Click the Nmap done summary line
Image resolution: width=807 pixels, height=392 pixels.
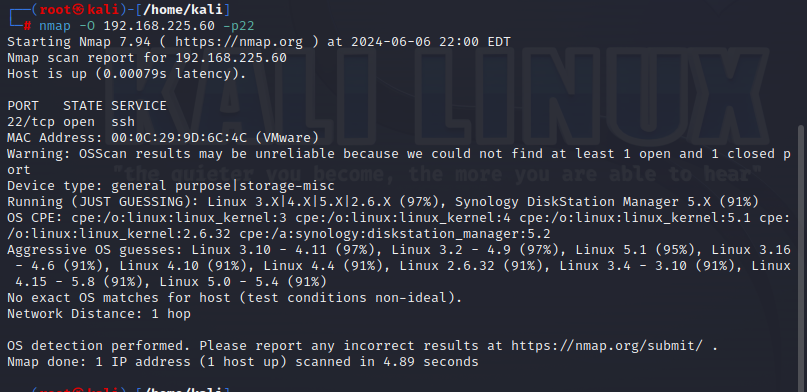click(243, 362)
